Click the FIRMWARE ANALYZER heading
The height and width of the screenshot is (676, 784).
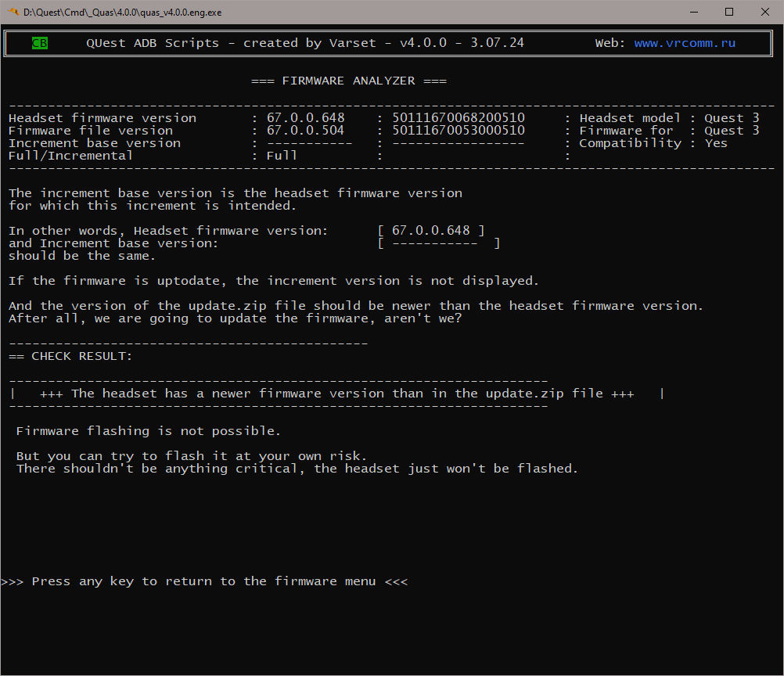(x=348, y=81)
